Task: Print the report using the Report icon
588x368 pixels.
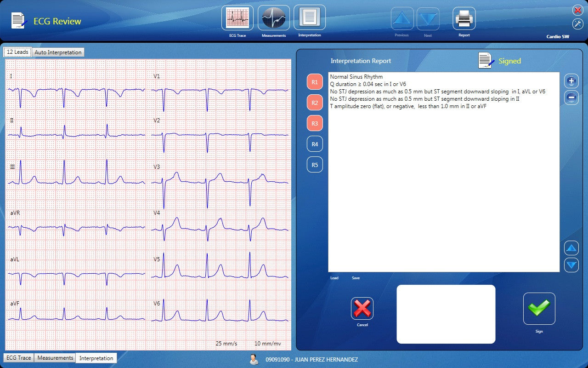Action: tap(464, 19)
